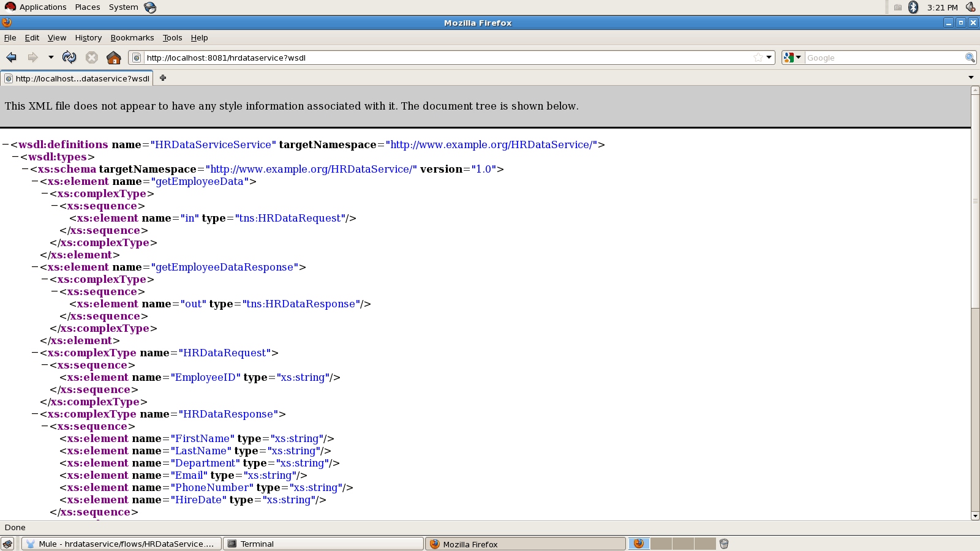The height and width of the screenshot is (551, 980).
Task: Click the "HRDataServiceService" name value
Action: [x=213, y=144]
